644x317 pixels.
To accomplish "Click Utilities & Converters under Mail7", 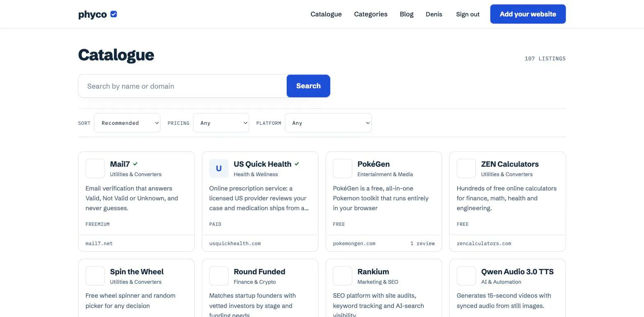I will click(x=136, y=175).
